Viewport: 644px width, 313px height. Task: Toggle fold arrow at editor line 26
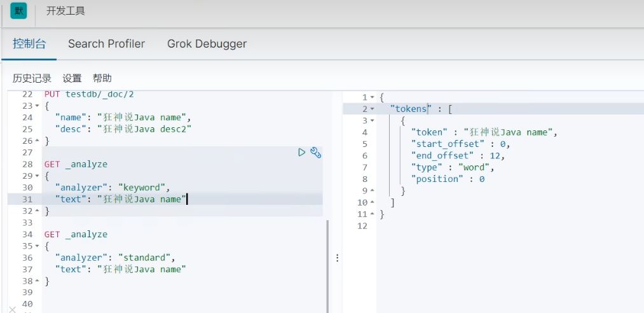(37, 141)
